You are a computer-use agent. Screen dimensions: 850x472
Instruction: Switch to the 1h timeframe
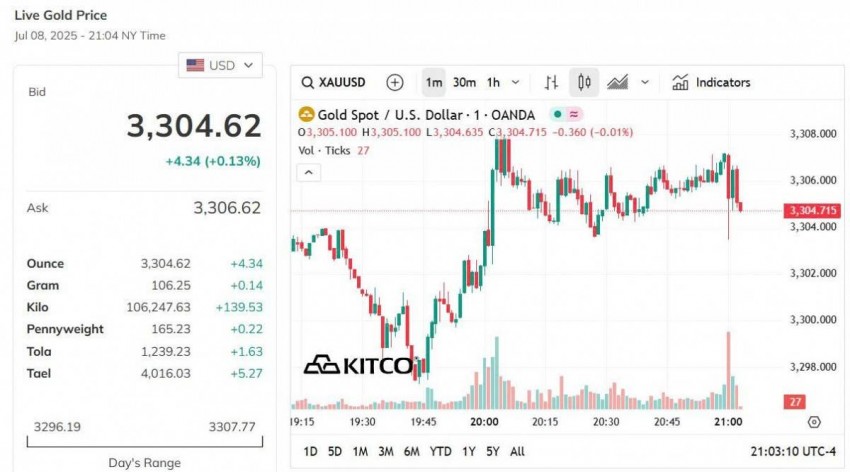coord(493,82)
